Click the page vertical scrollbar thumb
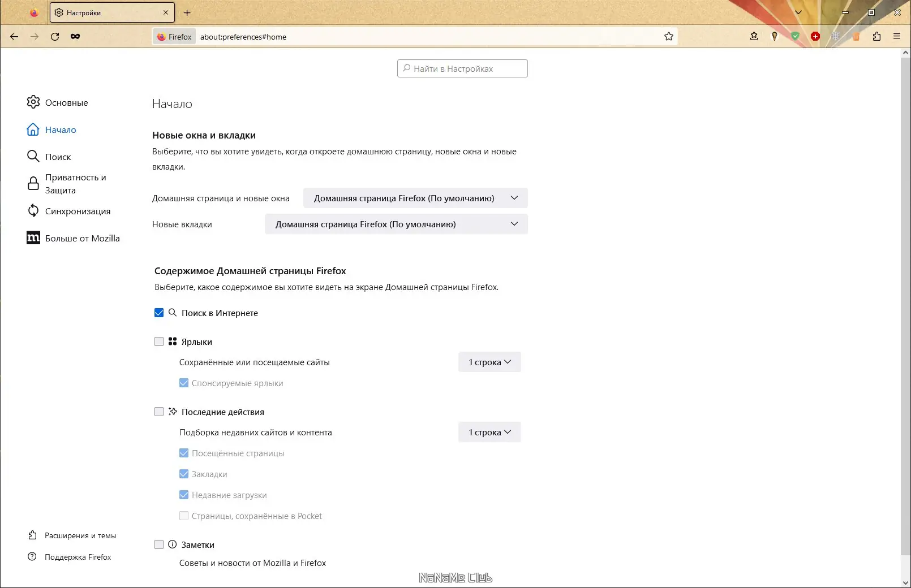 pos(905,305)
